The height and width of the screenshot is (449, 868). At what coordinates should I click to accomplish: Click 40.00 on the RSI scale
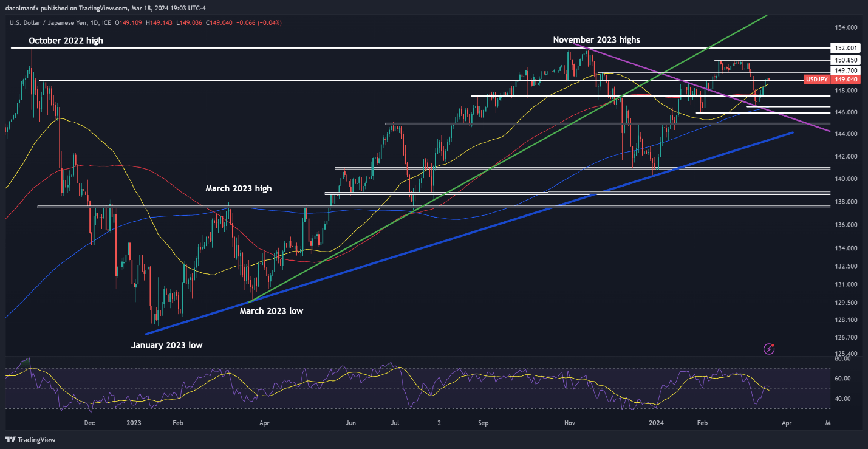[842, 399]
